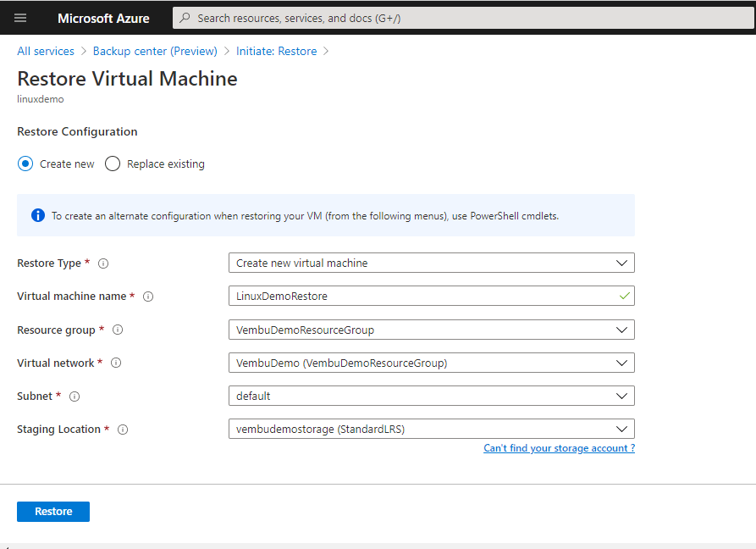Click the PowerShell cmdlets info banner text

pyautogui.click(x=306, y=216)
